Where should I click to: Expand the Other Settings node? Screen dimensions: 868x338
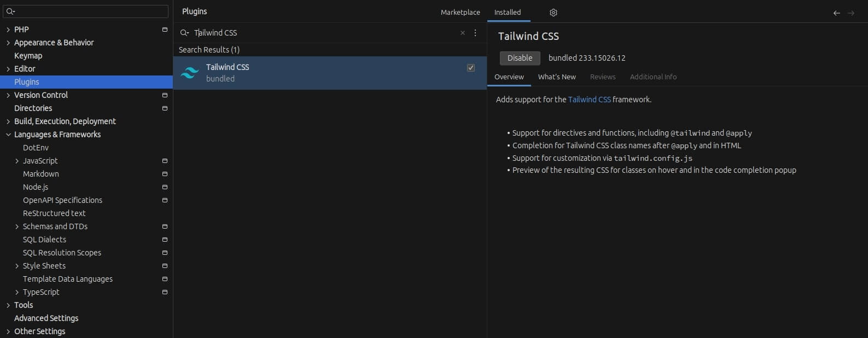coord(8,331)
